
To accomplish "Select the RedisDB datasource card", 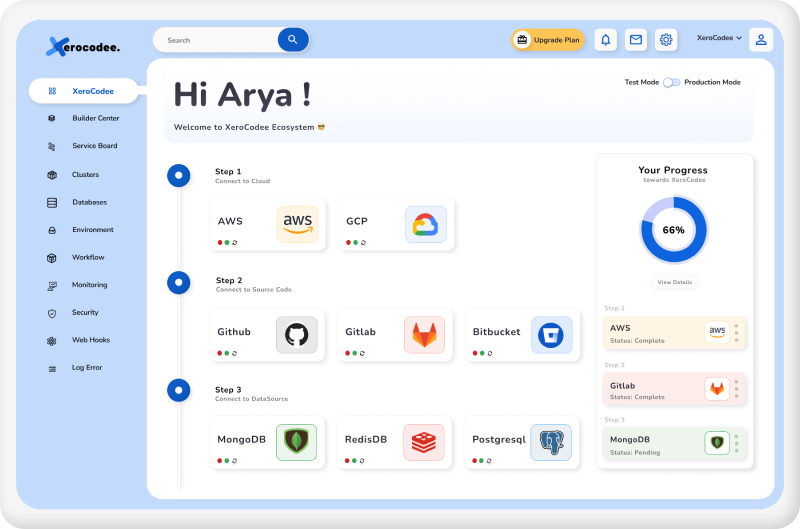I will 394,442.
